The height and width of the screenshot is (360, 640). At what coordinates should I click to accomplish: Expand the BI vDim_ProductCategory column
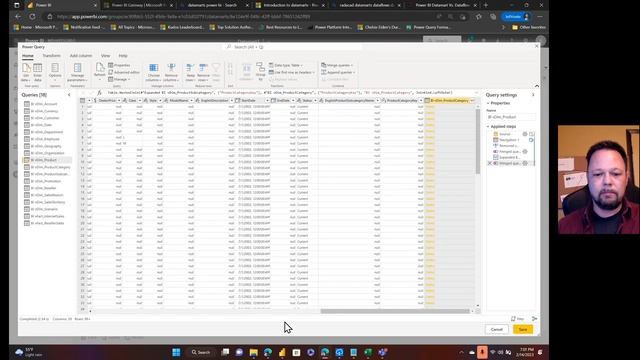(x=472, y=100)
